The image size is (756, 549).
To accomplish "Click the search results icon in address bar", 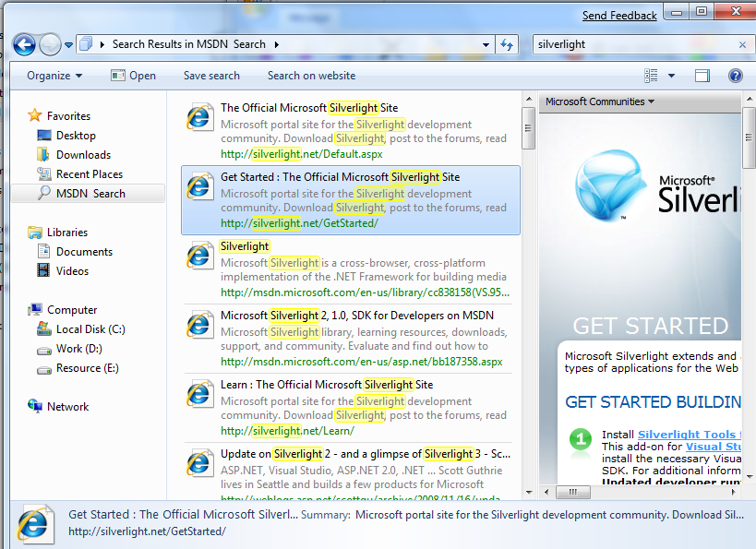I will tap(86, 44).
